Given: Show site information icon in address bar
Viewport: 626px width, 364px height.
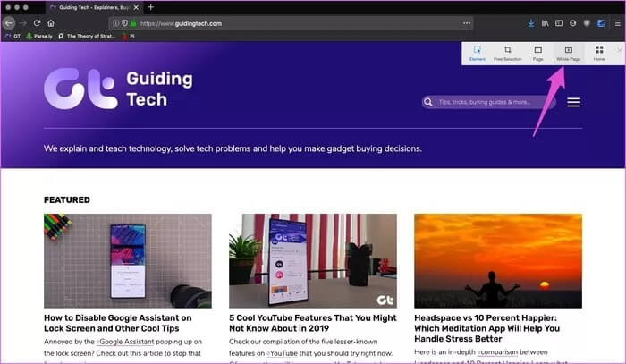Looking at the screenshot, I should [x=115, y=23].
